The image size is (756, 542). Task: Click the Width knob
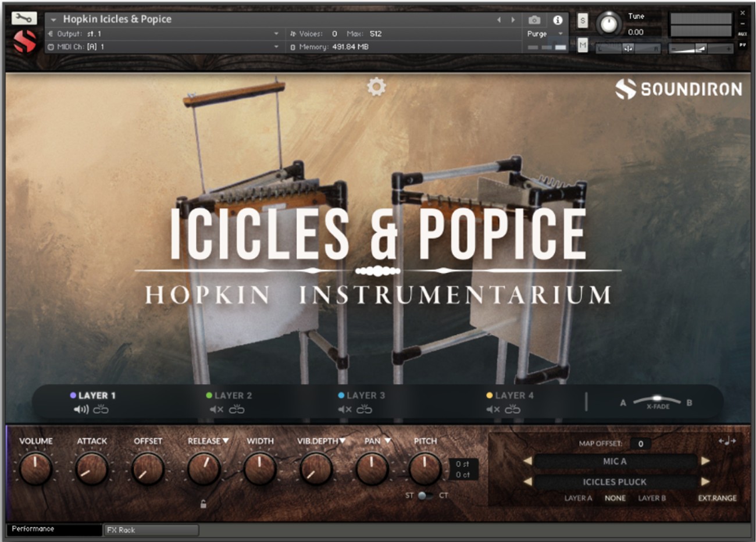click(260, 469)
